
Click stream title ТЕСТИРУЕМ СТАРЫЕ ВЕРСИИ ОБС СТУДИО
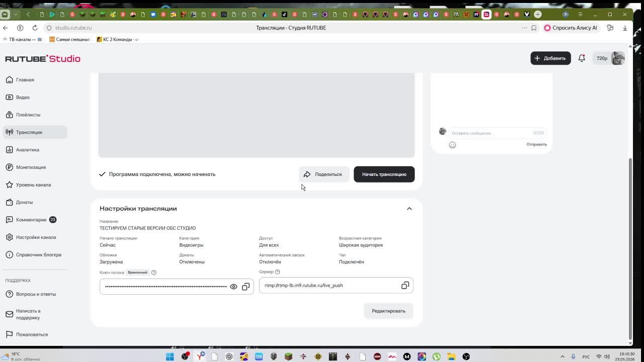(147, 228)
